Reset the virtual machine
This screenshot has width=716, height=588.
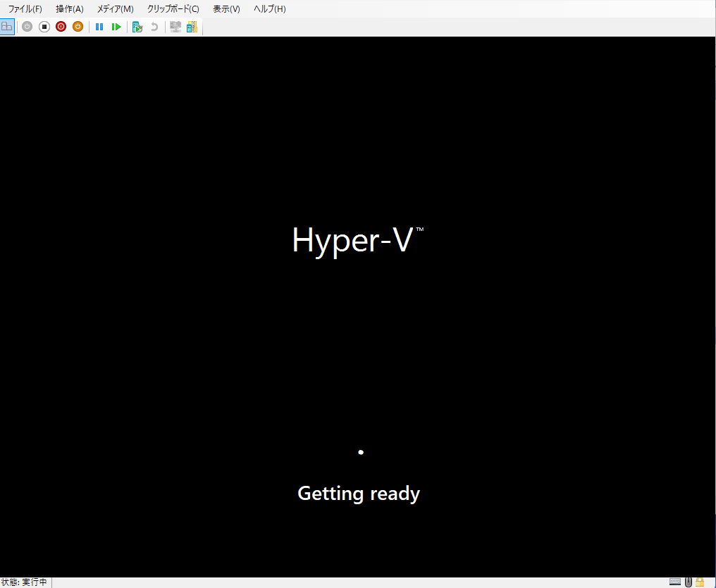click(x=116, y=26)
